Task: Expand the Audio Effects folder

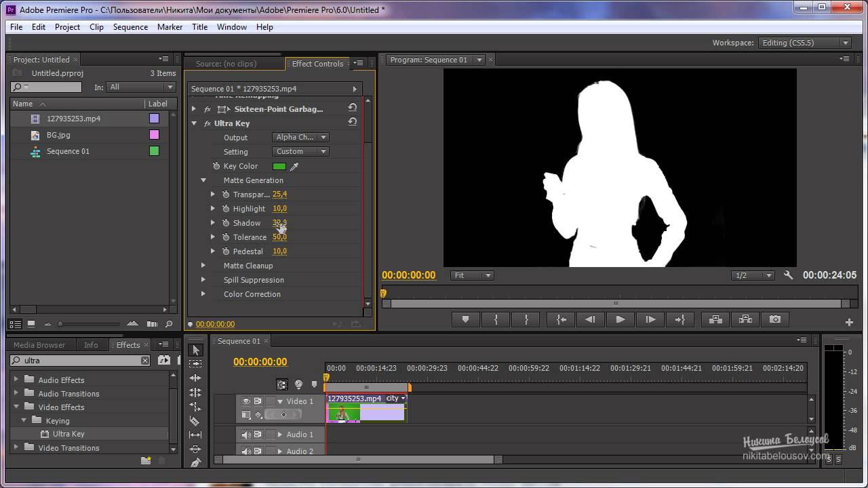Action: click(x=16, y=380)
